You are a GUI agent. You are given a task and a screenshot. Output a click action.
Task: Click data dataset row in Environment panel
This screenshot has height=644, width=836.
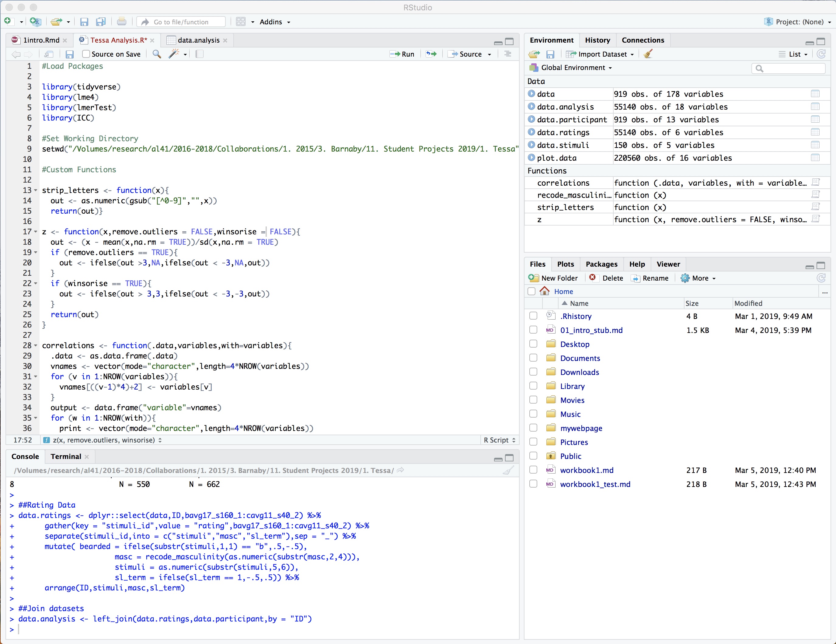pyautogui.click(x=676, y=93)
